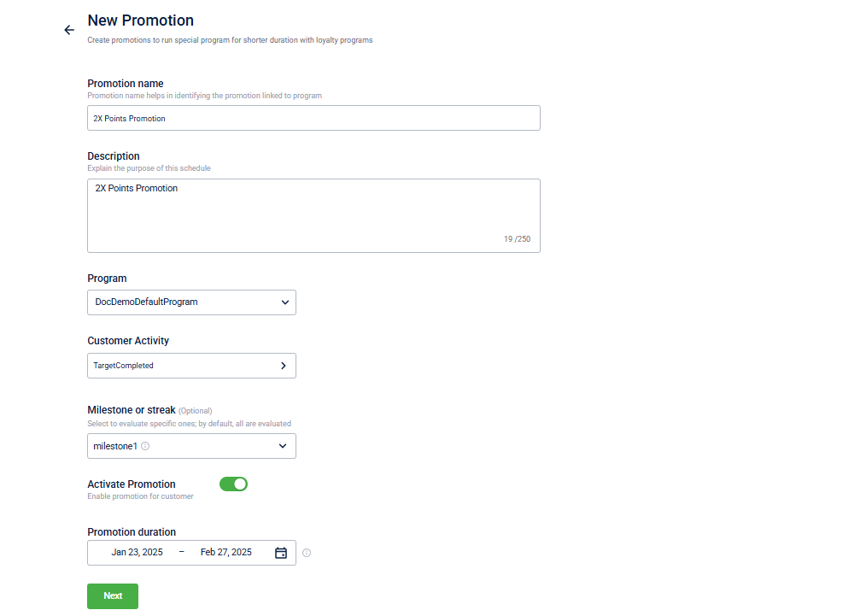Click the right chevron in Customer Activity
The height and width of the screenshot is (616, 843).
click(284, 366)
